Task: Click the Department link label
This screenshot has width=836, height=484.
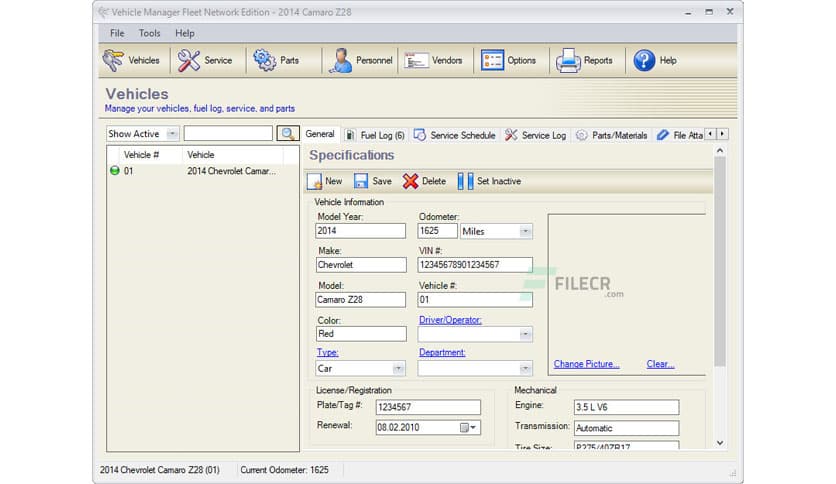Action: [x=442, y=352]
